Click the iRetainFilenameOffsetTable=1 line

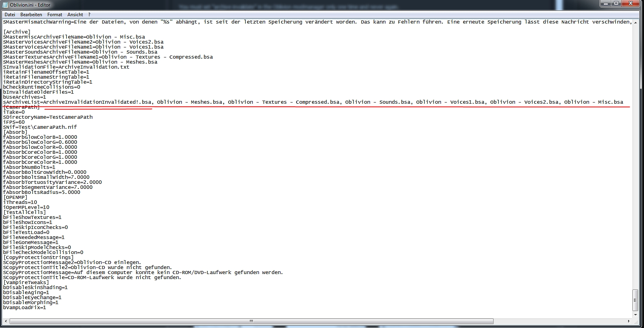pos(46,72)
